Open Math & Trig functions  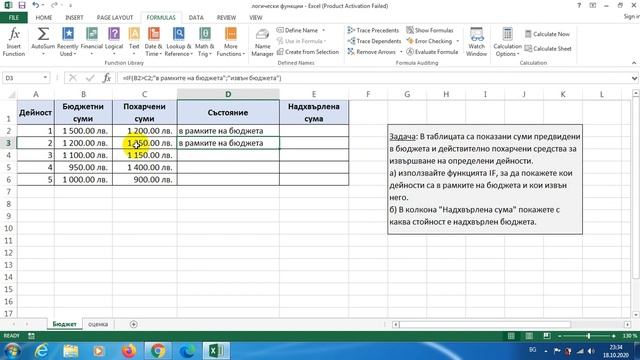(x=204, y=42)
